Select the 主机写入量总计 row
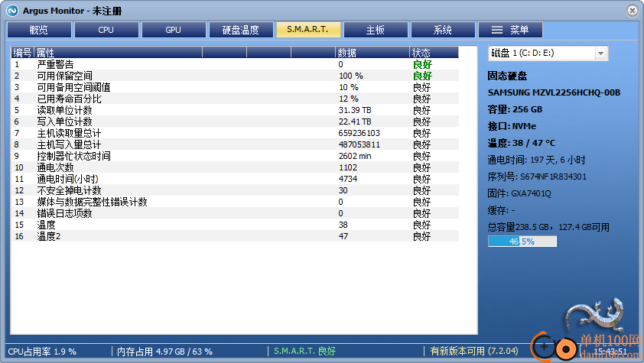Viewport: 644px width, 363px height. tap(235, 144)
